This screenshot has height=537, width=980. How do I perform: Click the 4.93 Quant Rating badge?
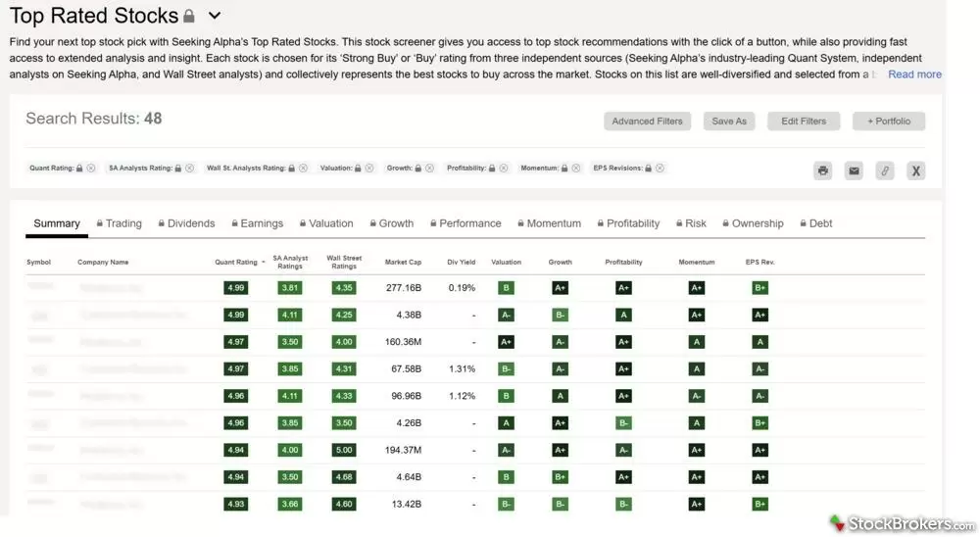coord(235,504)
